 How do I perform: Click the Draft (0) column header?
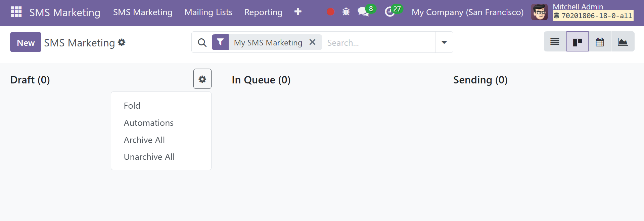30,80
